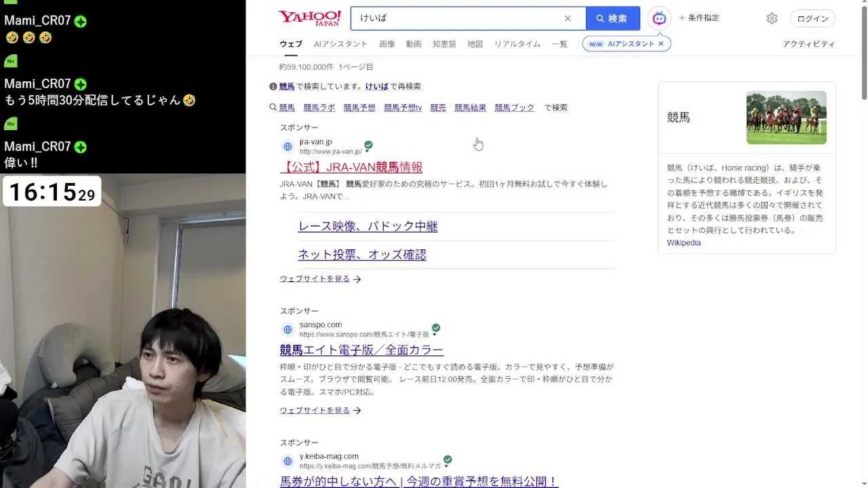868x488 pixels.
Task: Click the 偉い!! chat message
Action: (x=21, y=163)
